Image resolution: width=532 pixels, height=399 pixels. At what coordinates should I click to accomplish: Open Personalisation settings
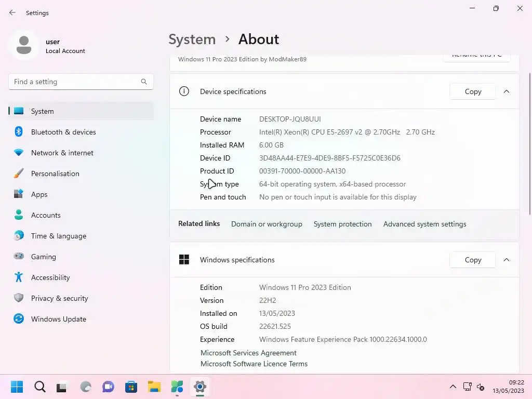coord(81,174)
